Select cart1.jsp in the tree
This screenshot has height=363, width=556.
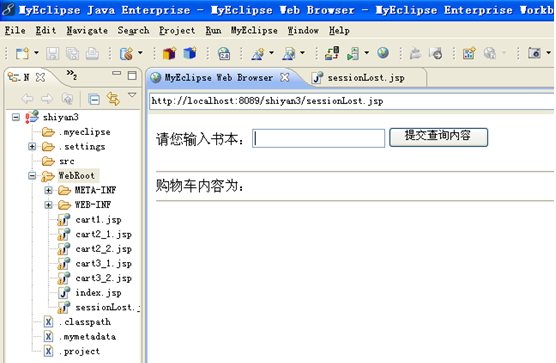pyautogui.click(x=90, y=220)
